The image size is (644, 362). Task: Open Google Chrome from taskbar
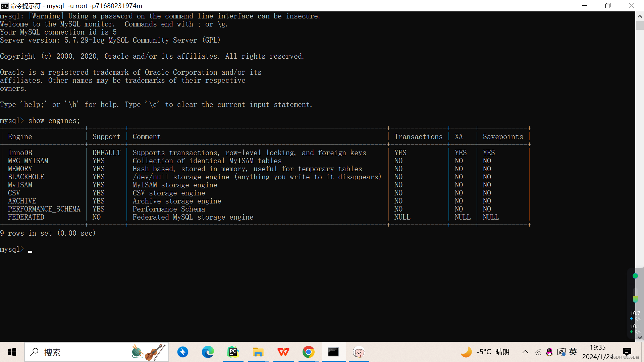click(309, 352)
